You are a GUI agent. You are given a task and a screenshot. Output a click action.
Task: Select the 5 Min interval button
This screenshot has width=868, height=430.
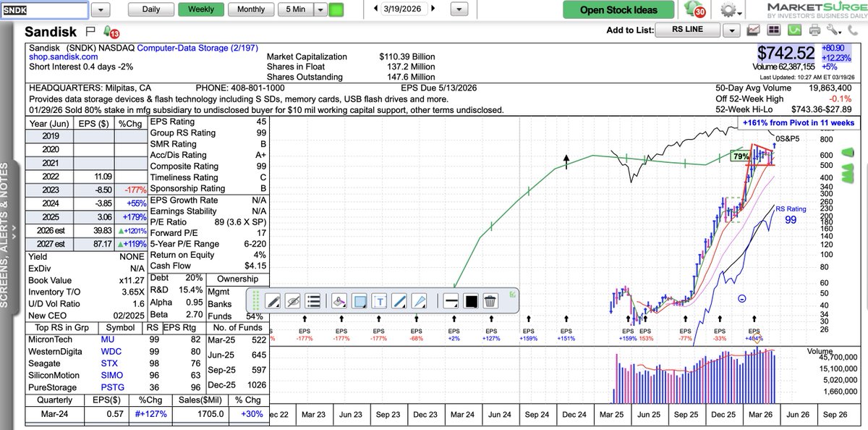pos(294,9)
